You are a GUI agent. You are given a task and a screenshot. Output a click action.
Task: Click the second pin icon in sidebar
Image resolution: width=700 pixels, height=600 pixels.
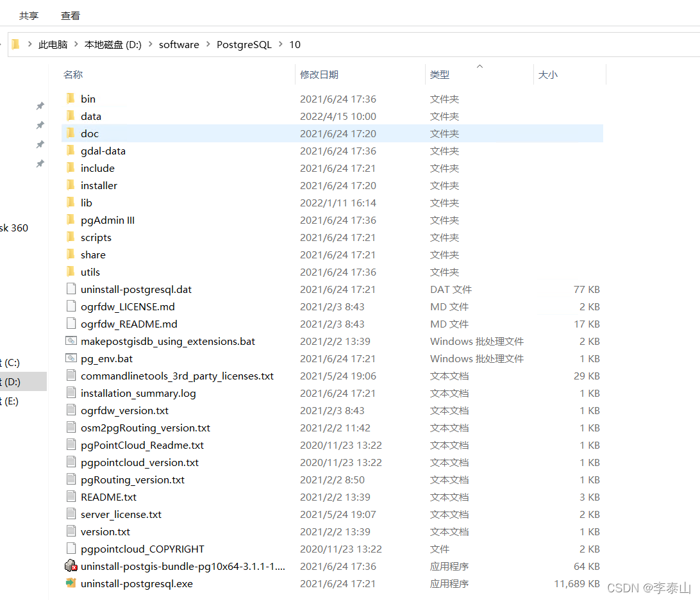pos(40,125)
